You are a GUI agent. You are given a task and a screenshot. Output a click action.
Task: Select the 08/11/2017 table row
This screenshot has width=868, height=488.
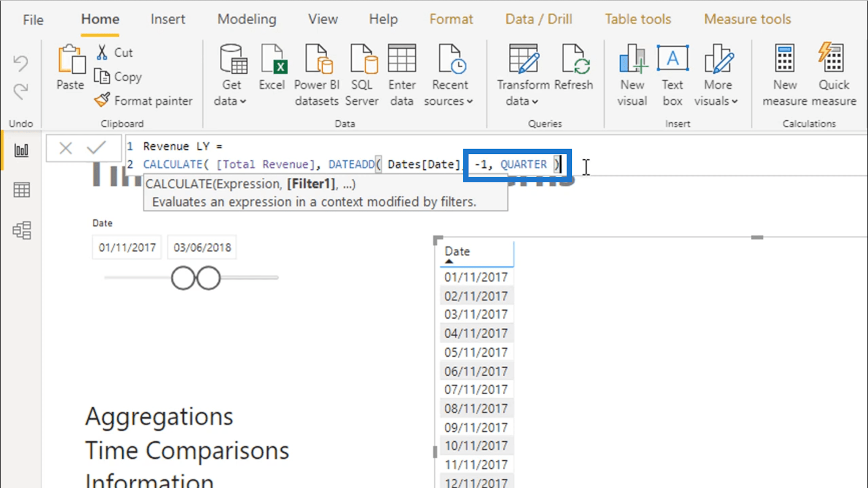point(476,408)
